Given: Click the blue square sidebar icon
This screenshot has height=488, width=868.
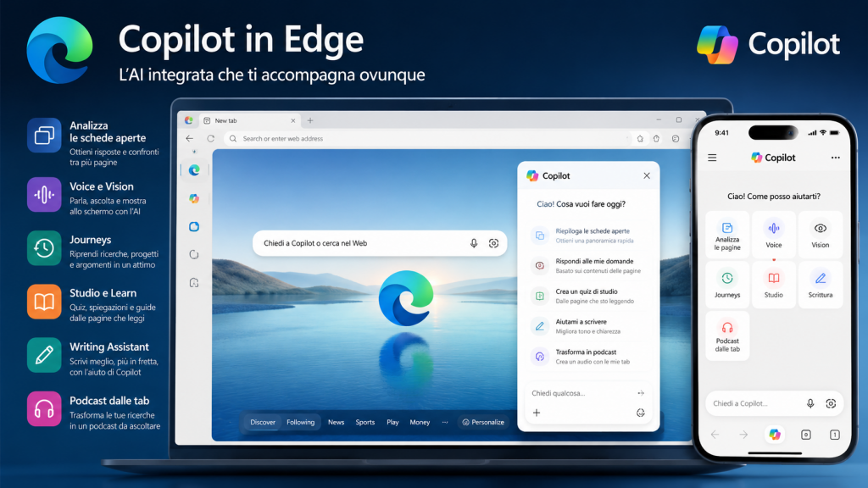Looking at the screenshot, I should (194, 226).
